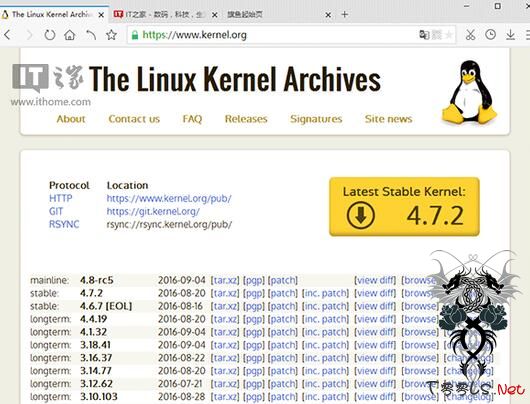The image size is (530, 404).
Task: Click the HTTP protocol link
Action: click(61, 198)
